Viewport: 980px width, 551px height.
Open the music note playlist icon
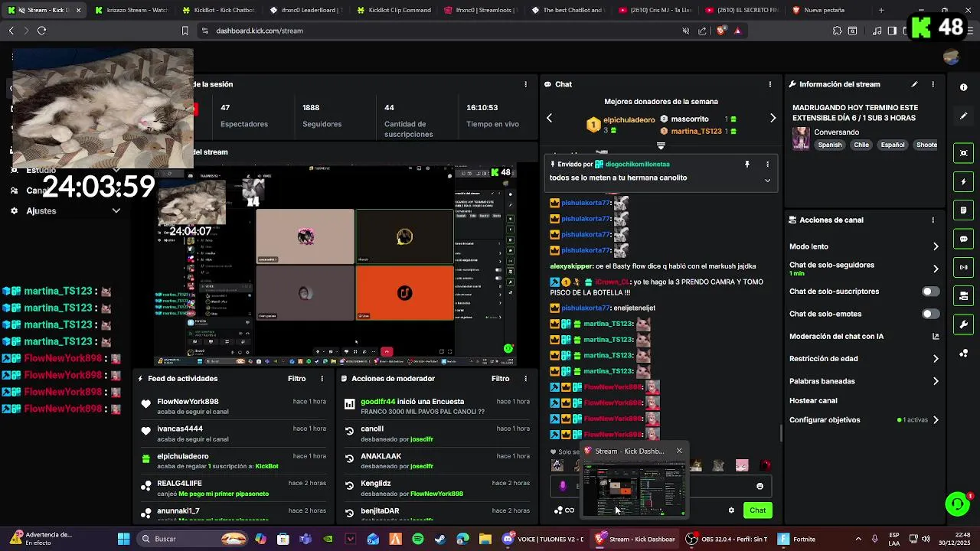click(x=877, y=31)
